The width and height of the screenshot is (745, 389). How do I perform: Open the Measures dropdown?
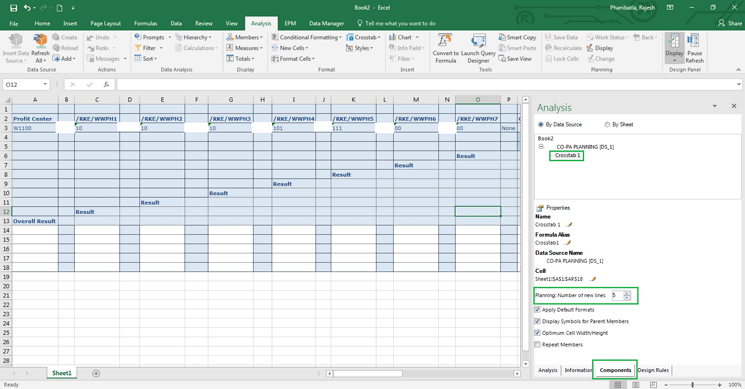click(244, 48)
